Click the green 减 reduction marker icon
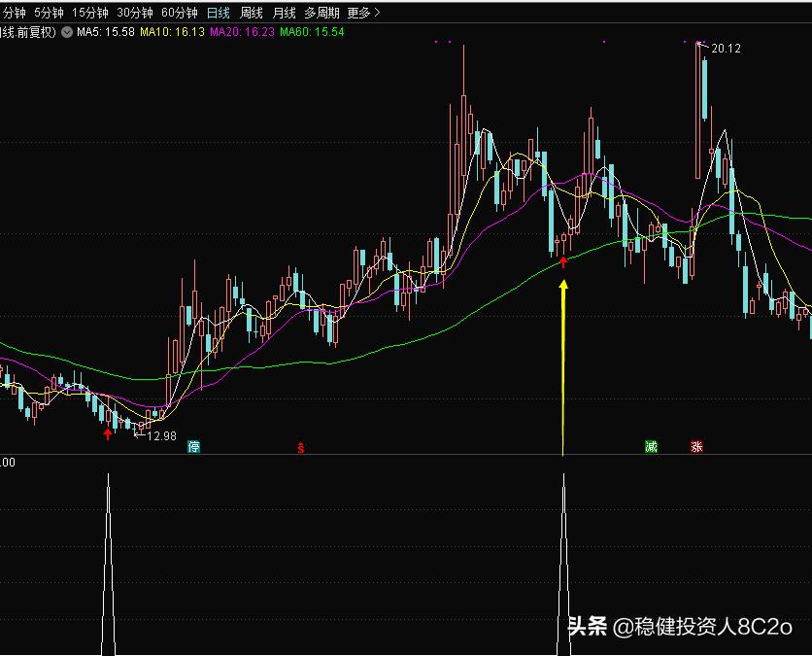This screenshot has width=812, height=656. [651, 445]
